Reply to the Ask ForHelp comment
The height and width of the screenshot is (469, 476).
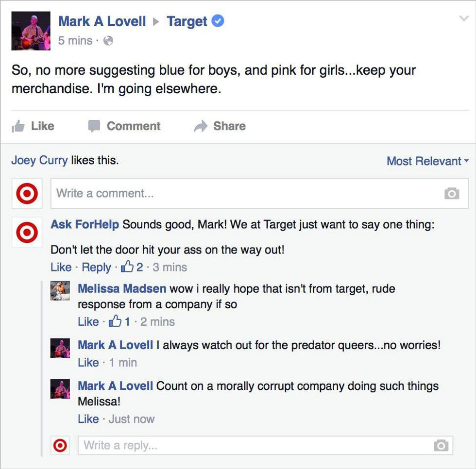click(x=96, y=267)
